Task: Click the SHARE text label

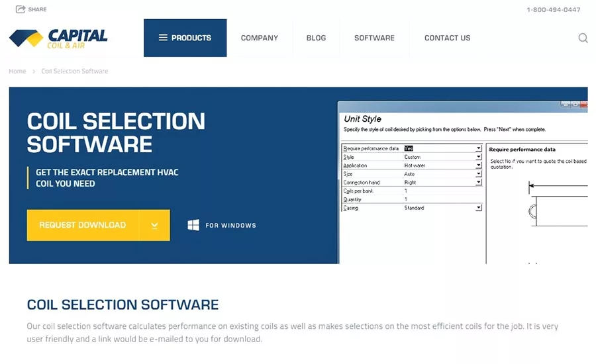Action: (x=37, y=9)
